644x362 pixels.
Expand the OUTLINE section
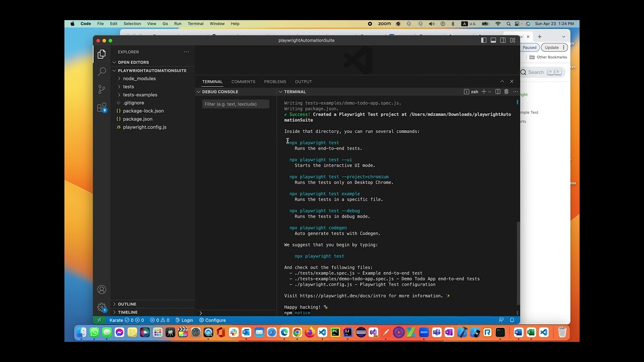[152, 304]
